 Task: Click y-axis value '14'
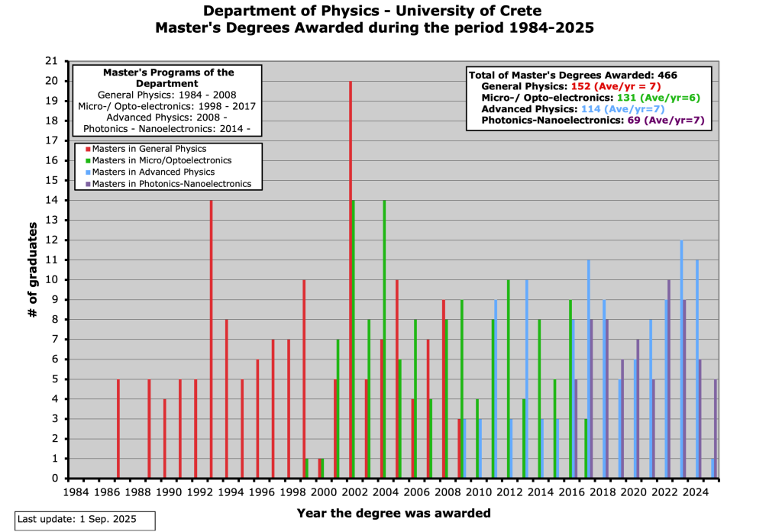(x=52, y=200)
